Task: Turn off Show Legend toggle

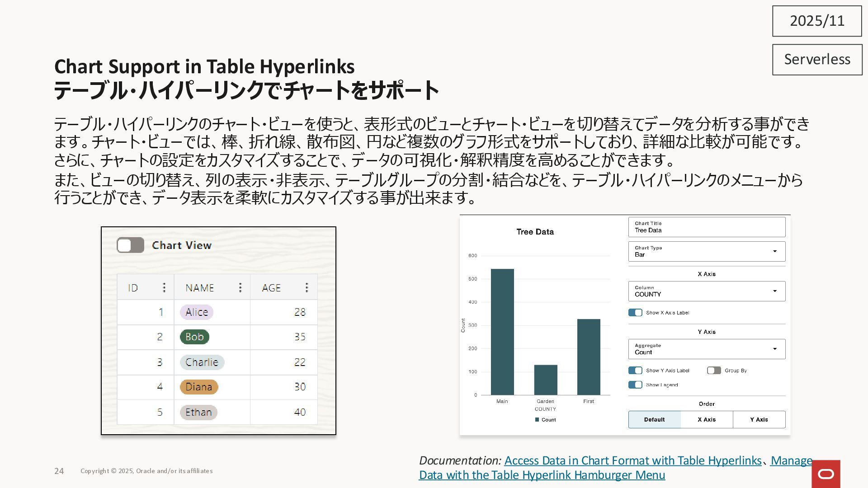Action: [x=635, y=385]
